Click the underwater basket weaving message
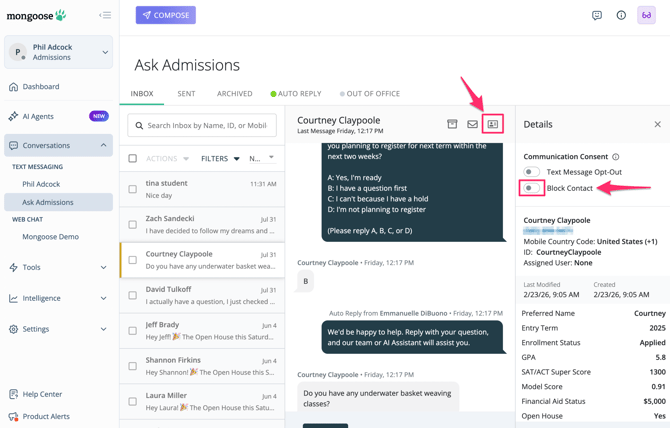This screenshot has width=670, height=428. 377,398
